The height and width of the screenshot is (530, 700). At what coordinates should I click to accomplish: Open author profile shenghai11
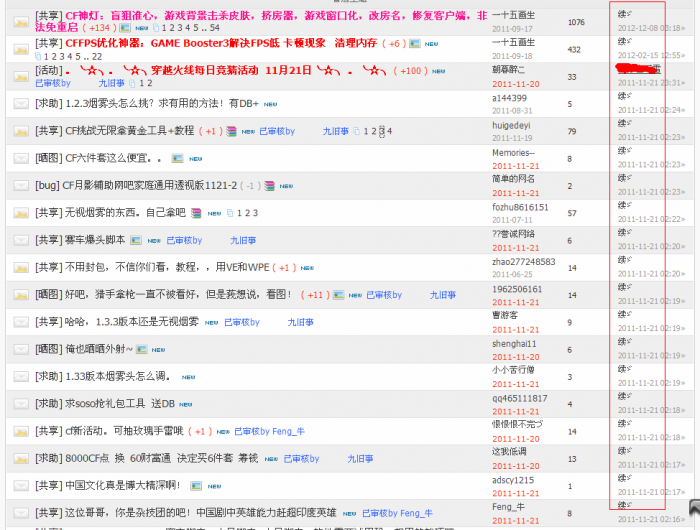point(514,344)
